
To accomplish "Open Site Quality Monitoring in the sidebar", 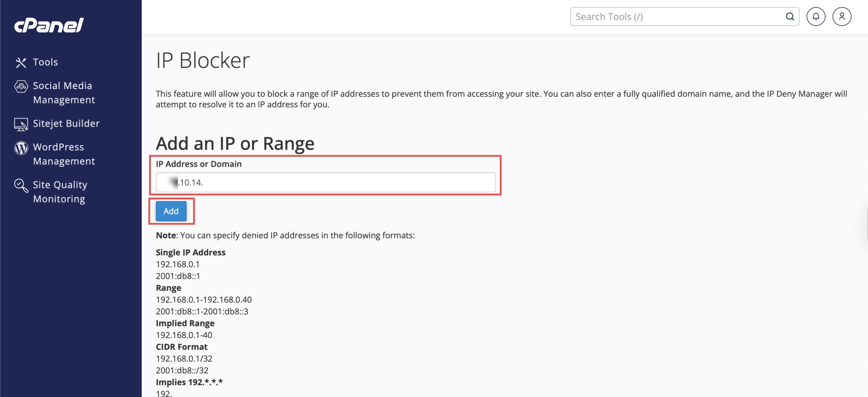I will click(60, 192).
